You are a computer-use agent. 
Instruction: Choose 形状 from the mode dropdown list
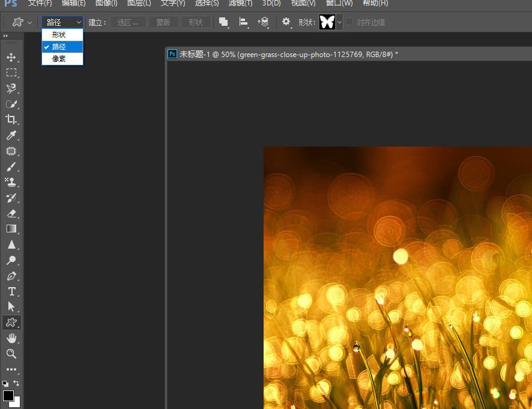59,35
